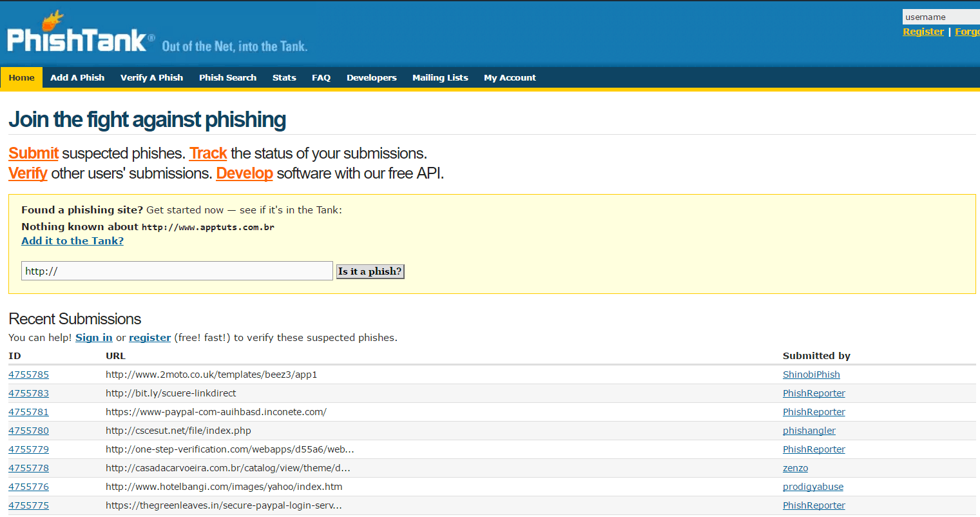
Task: Click URL text 2moto.co.uk/templates/beez3/app1
Action: click(x=211, y=375)
